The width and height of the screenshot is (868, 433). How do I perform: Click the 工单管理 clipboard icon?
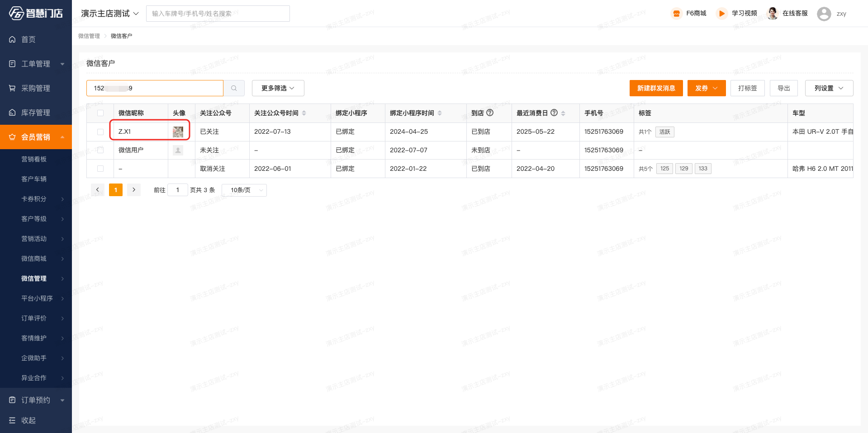(12, 64)
